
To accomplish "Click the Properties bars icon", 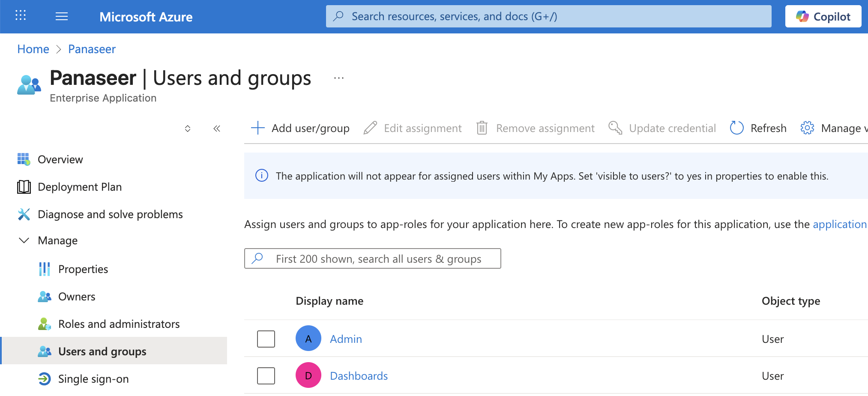I will point(45,269).
